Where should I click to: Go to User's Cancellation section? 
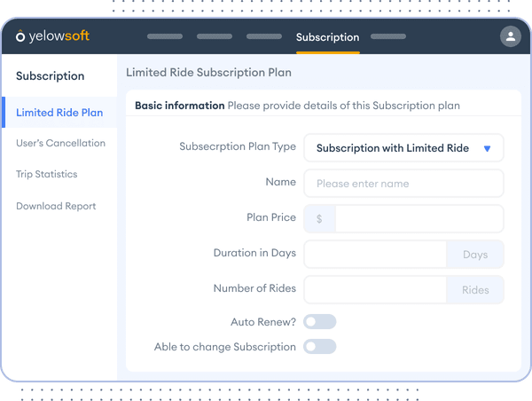(60, 143)
